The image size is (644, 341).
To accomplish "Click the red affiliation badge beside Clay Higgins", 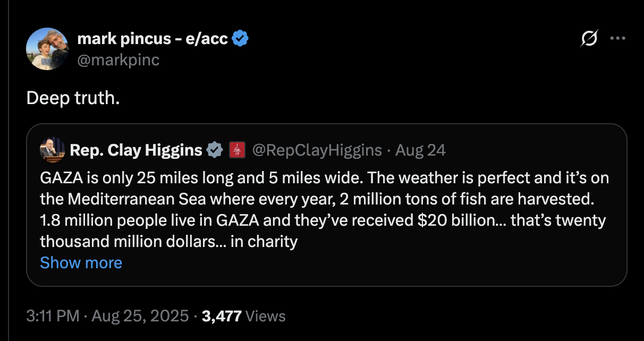I will (x=236, y=150).
